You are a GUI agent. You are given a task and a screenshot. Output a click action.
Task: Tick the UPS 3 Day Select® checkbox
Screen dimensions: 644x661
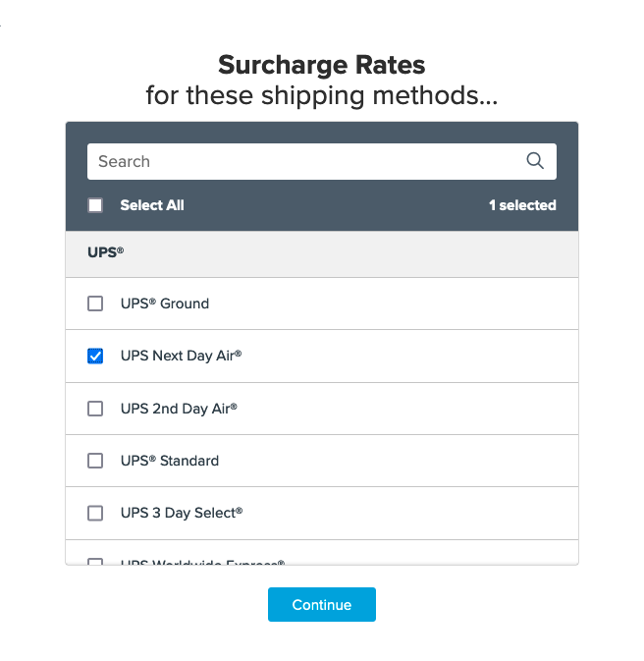(x=95, y=513)
